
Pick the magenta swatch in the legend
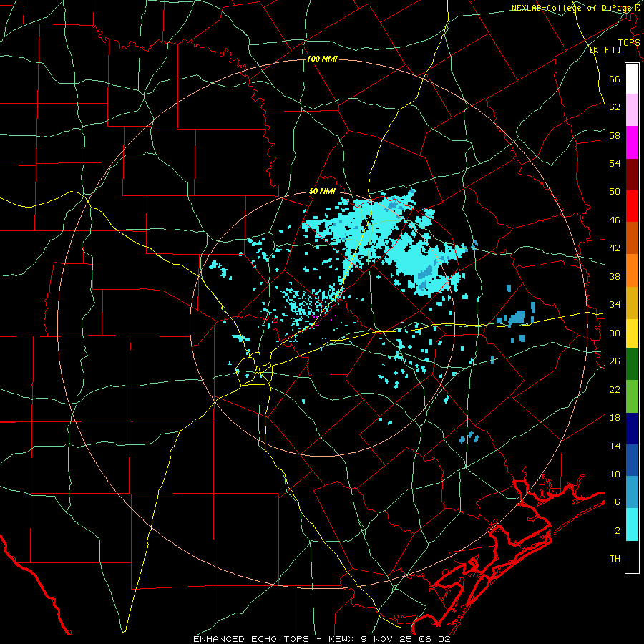(x=632, y=142)
